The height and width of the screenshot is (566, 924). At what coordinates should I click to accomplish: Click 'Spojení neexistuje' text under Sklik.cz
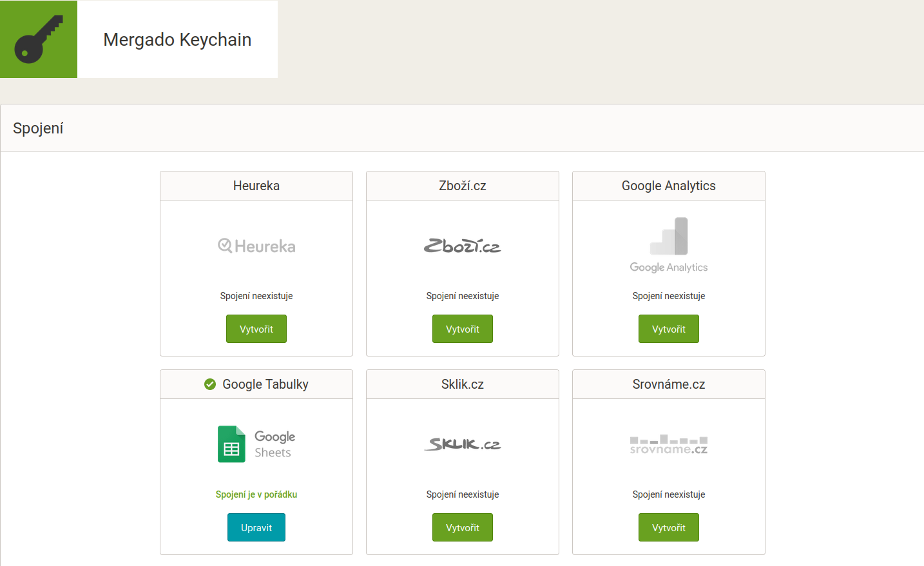[463, 494]
